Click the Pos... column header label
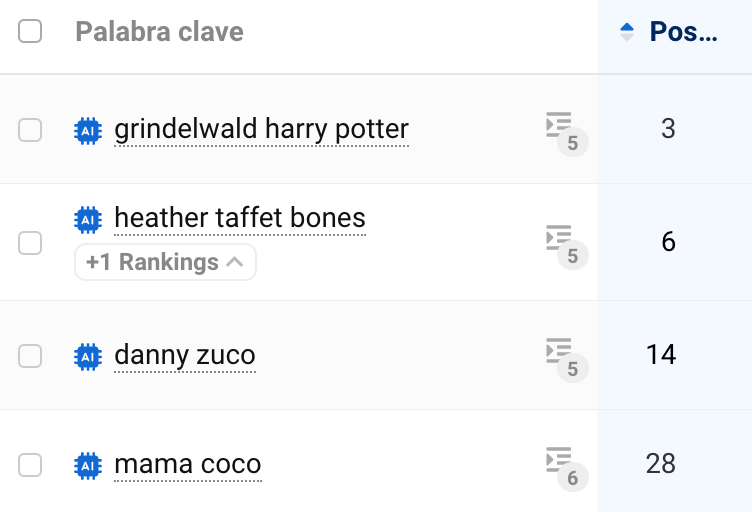 (x=683, y=32)
